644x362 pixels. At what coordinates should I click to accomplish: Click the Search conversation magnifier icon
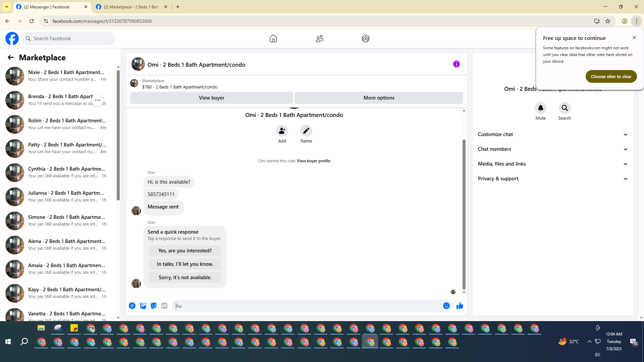click(565, 108)
